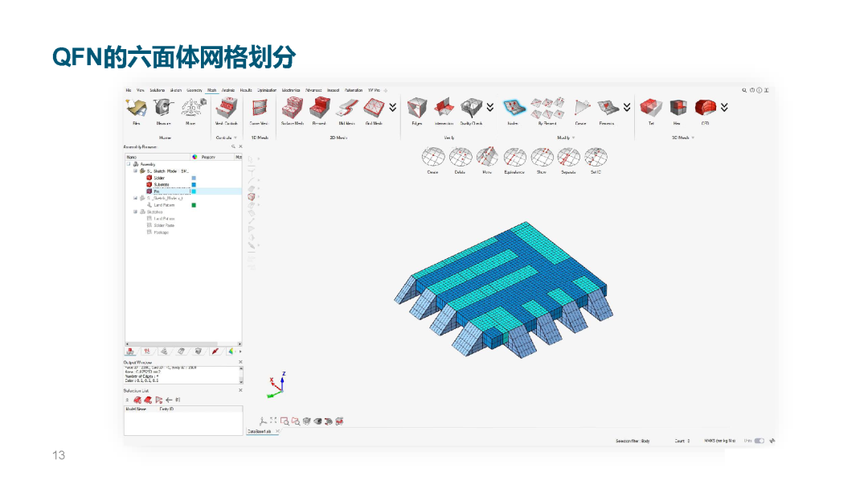Viewport: 868px width, 489px height.
Task: Click the zoom window icon in view toolbar
Action: 285,421
